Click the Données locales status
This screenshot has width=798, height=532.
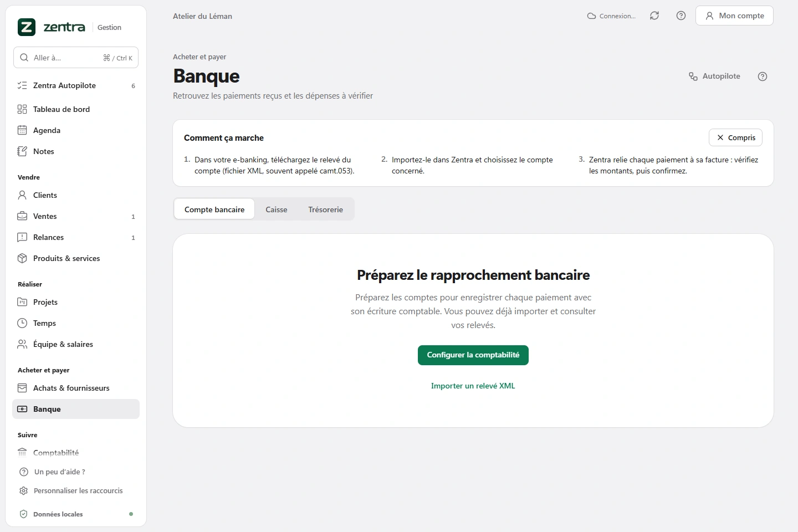[x=76, y=514]
